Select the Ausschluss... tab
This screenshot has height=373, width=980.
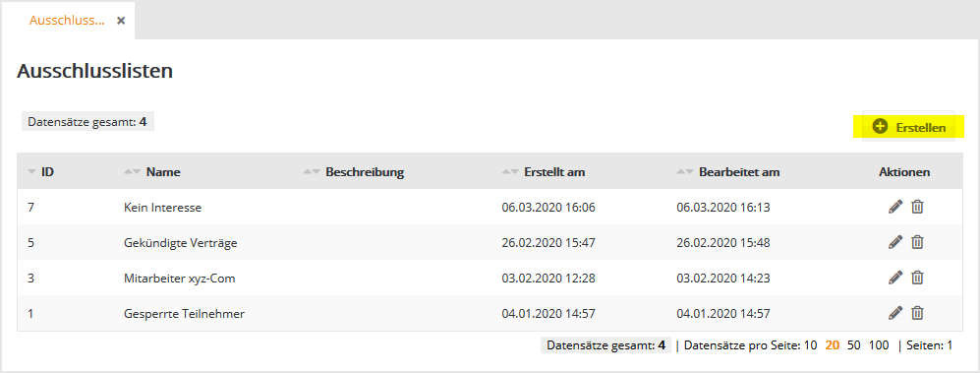coord(67,21)
